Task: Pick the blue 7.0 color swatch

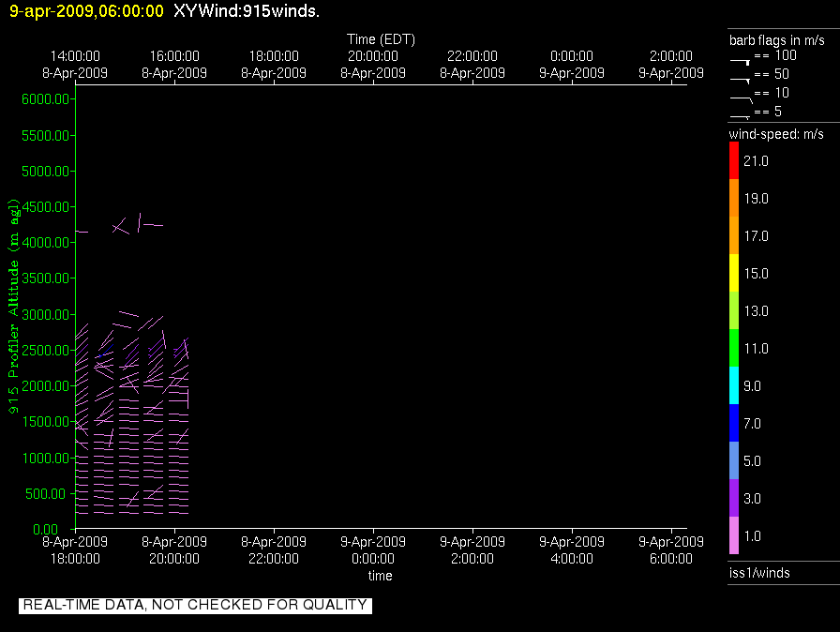Action: (x=734, y=423)
